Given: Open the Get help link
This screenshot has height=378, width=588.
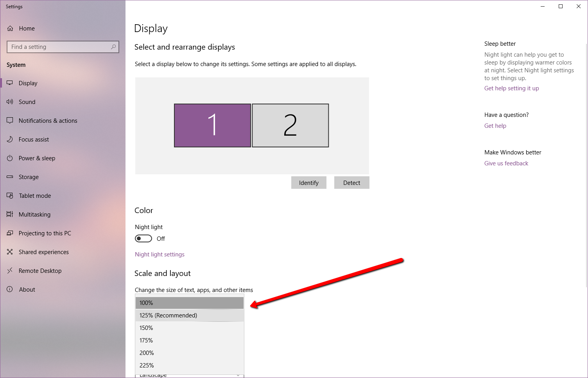Looking at the screenshot, I should 495,126.
